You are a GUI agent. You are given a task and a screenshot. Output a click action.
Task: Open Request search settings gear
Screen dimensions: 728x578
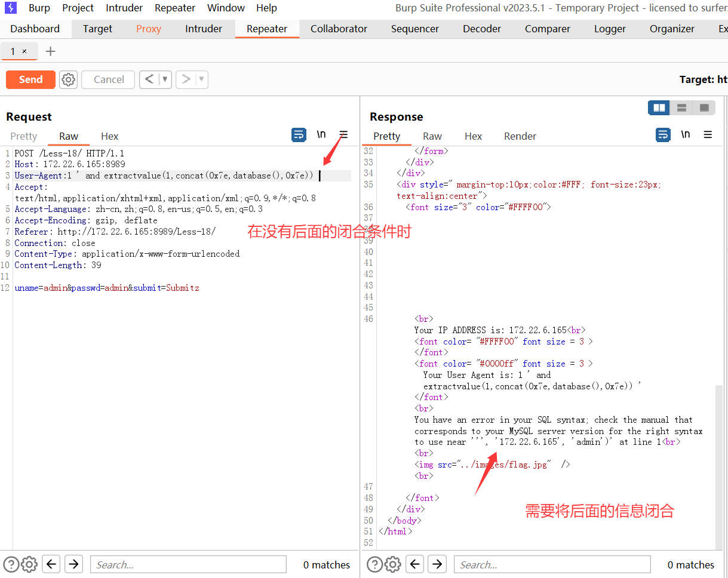coord(29,564)
